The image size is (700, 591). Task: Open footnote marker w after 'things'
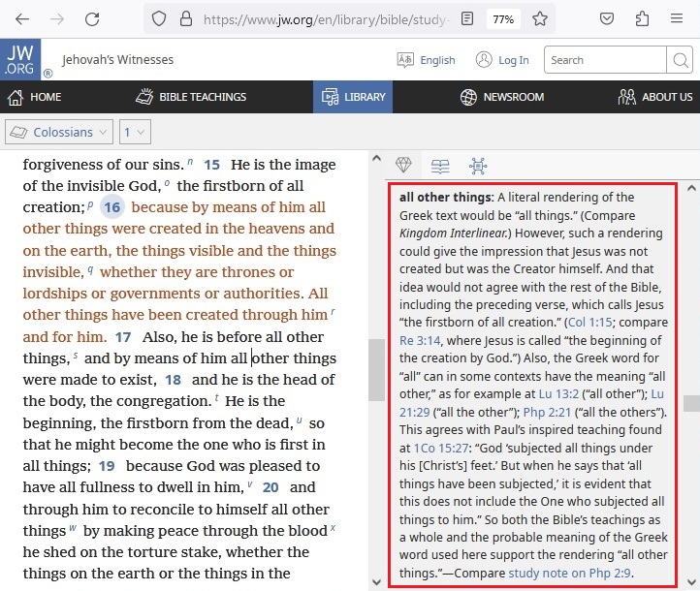pyautogui.click(x=73, y=528)
